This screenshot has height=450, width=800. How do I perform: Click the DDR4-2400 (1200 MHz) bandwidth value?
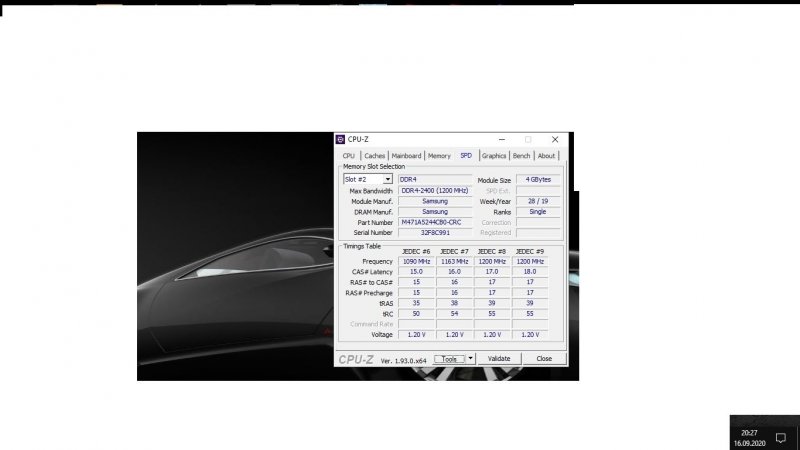click(435, 190)
